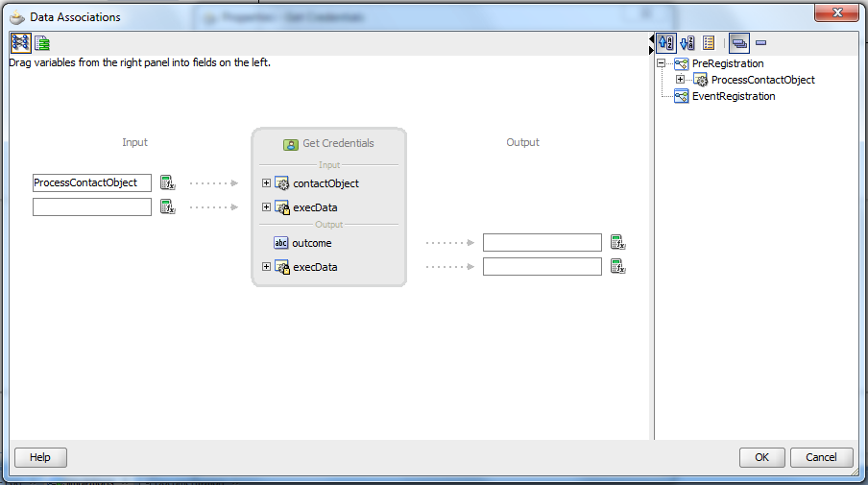Click the Cancel button
The image size is (868, 485).
pos(822,457)
